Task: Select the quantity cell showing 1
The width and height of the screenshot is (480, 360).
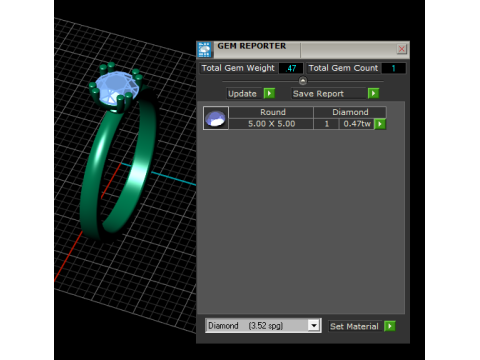Action: (x=327, y=124)
